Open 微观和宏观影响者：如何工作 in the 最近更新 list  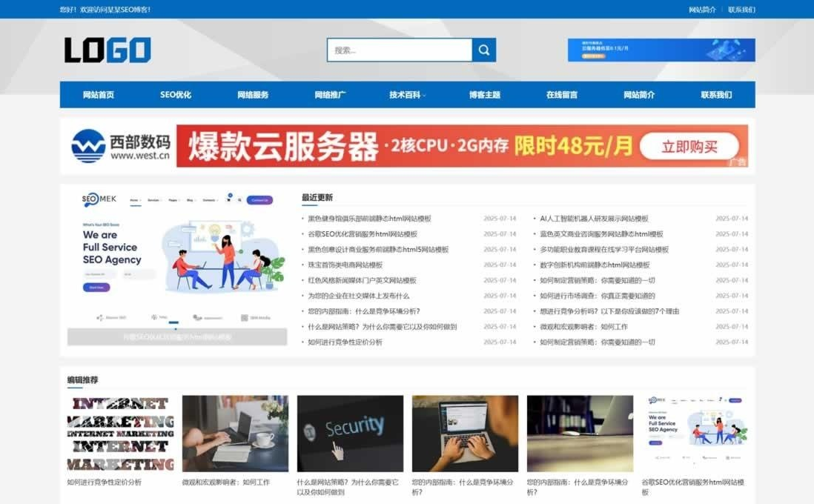pos(584,327)
